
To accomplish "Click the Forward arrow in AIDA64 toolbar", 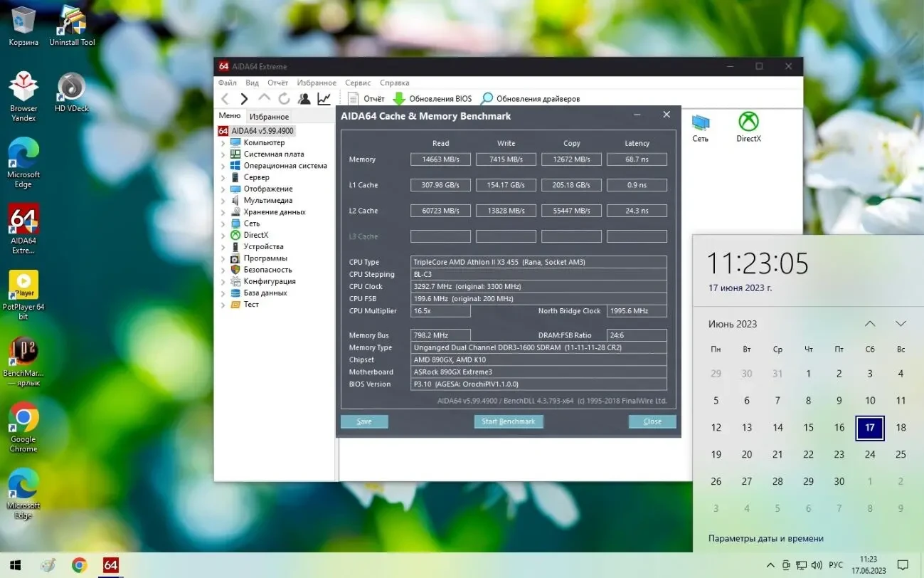I will click(244, 99).
